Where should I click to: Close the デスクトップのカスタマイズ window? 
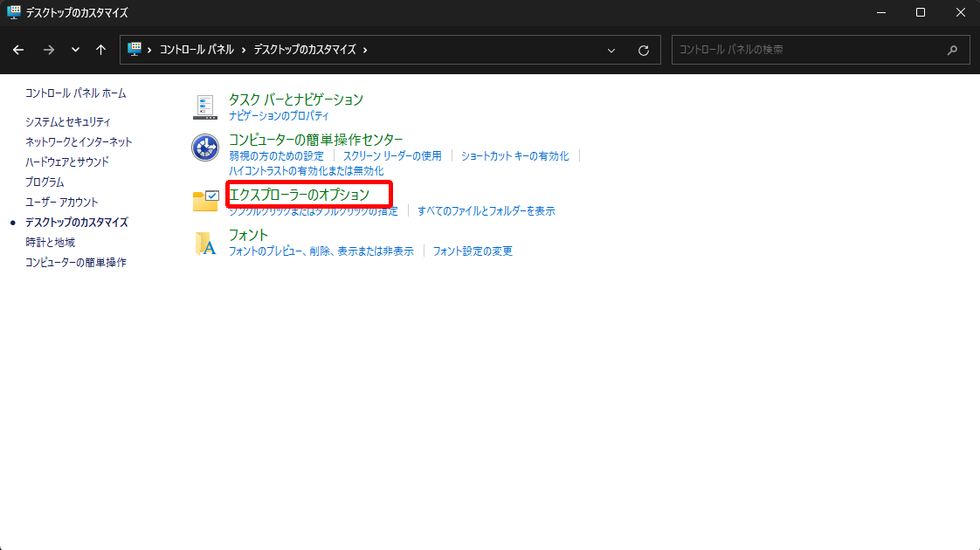(x=961, y=12)
